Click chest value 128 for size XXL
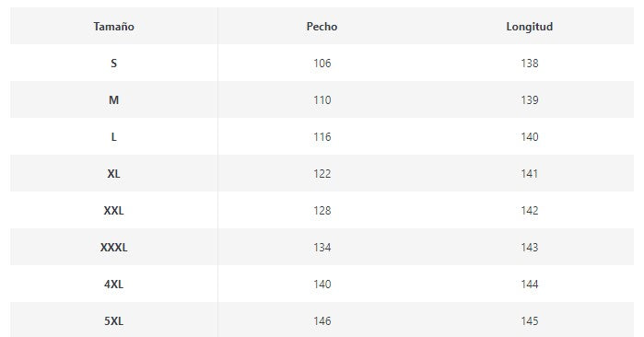This screenshot has width=644, height=337. [x=322, y=211]
